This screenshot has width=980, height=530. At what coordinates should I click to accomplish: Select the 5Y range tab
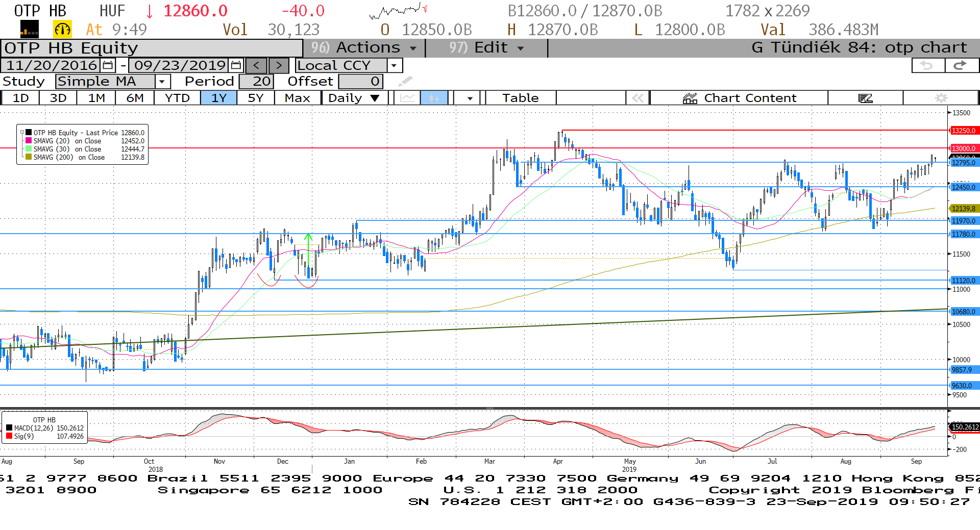256,98
